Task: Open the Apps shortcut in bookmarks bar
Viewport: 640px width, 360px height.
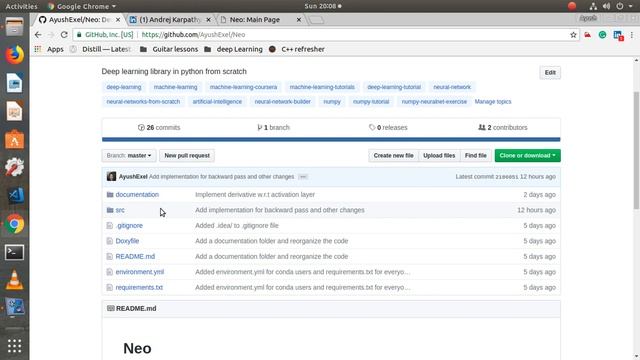Action: 49,49
